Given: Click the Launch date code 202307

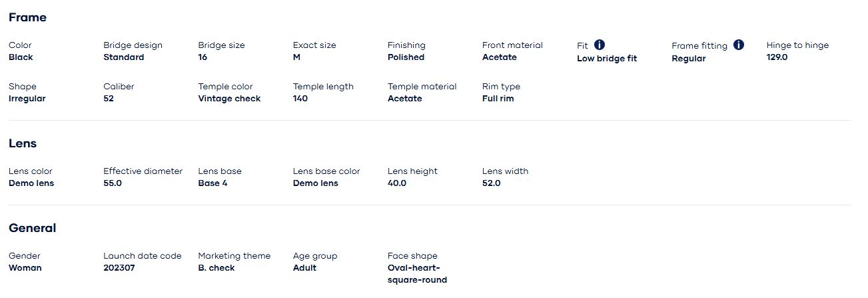Looking at the screenshot, I should point(119,268).
